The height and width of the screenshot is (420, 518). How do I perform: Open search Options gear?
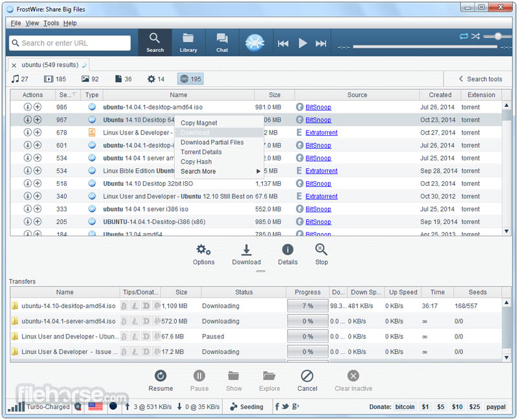(204, 254)
